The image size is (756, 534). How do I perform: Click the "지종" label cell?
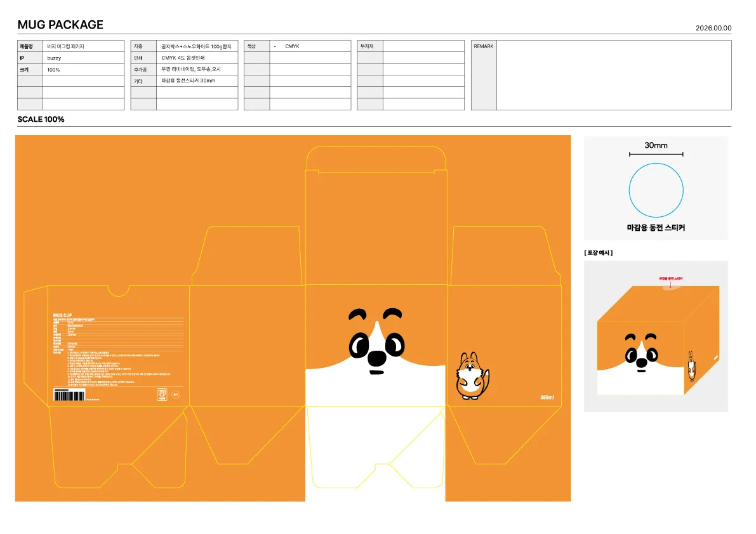click(x=143, y=46)
